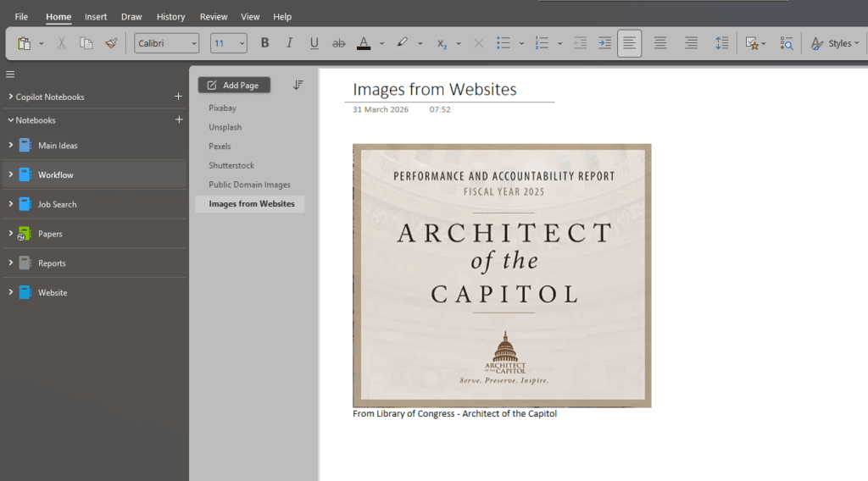The height and width of the screenshot is (481, 868).
Task: Expand the Papers notebook chevron
Action: pos(10,234)
